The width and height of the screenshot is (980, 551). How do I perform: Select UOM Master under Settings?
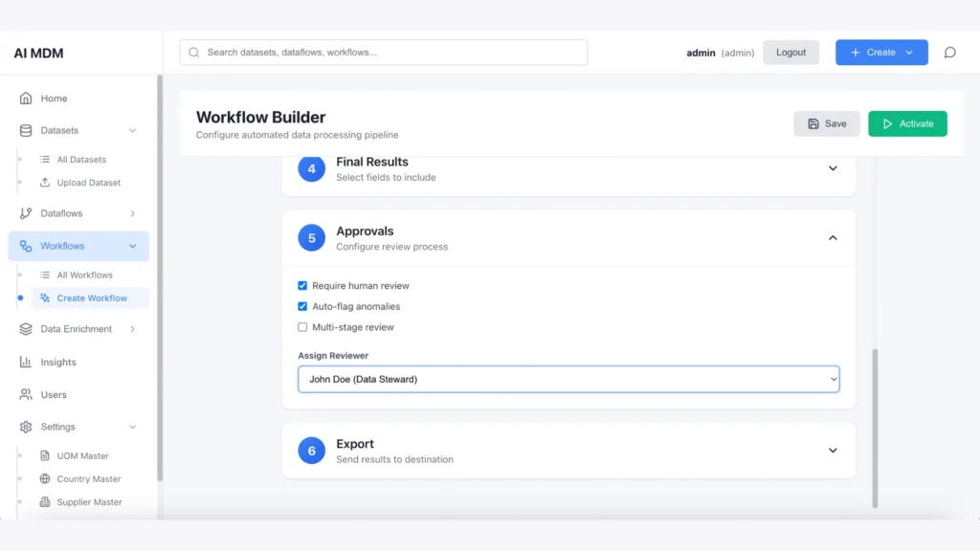pos(82,456)
